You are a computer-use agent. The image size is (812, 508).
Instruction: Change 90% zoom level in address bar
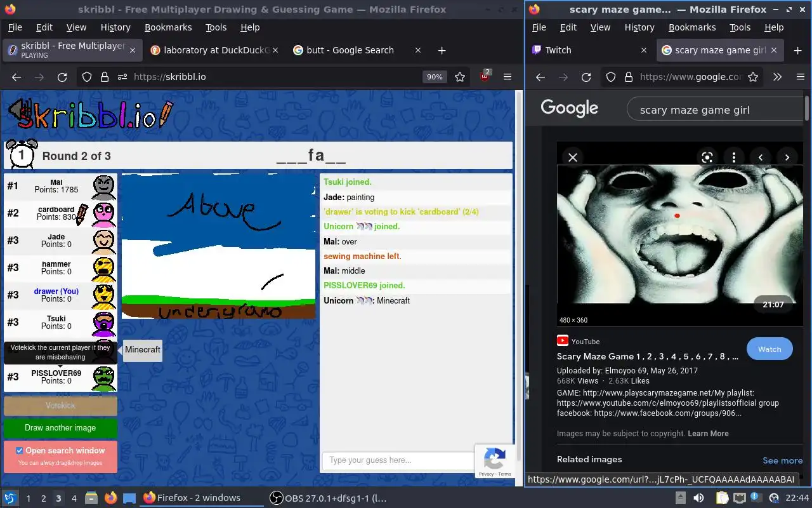pos(435,77)
